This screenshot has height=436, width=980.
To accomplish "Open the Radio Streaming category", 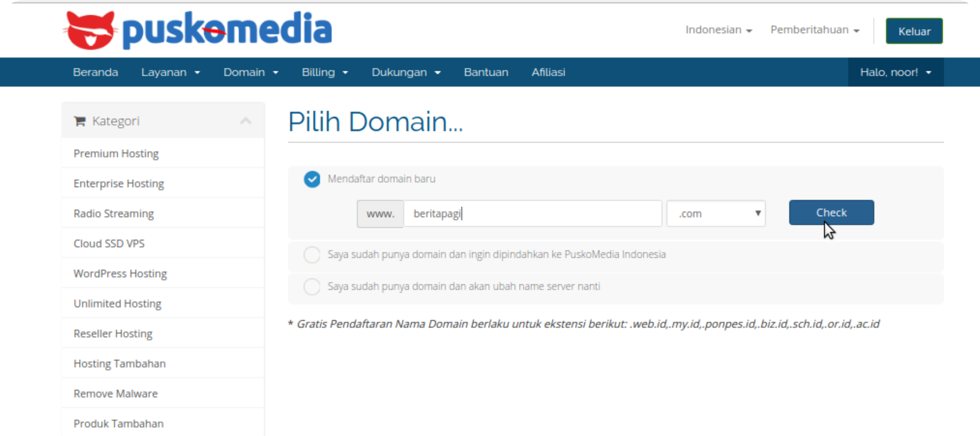I will 163,214.
